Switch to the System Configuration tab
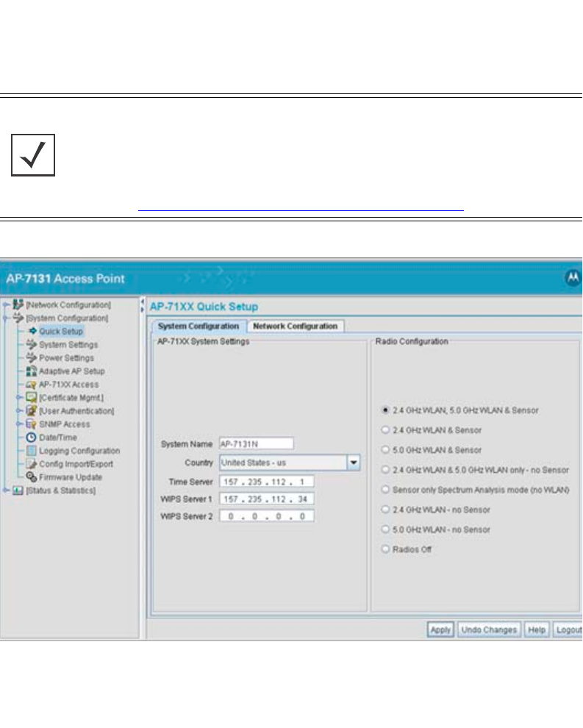This screenshot has width=583, height=728. [198, 326]
